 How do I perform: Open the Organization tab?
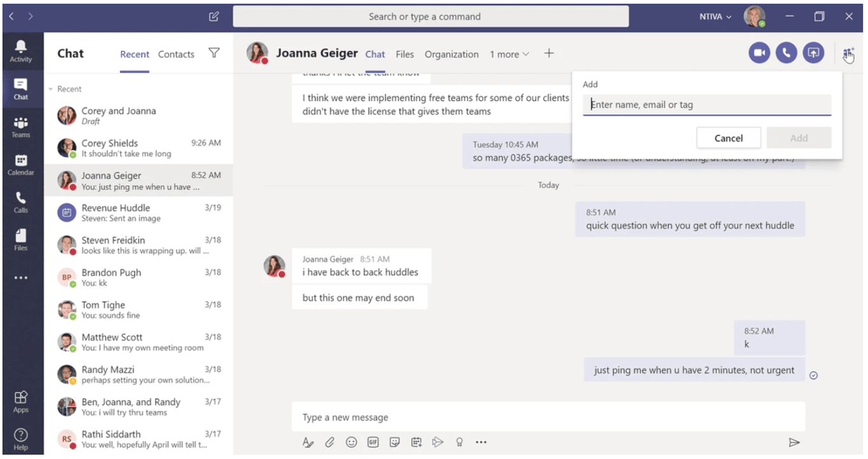[452, 54]
